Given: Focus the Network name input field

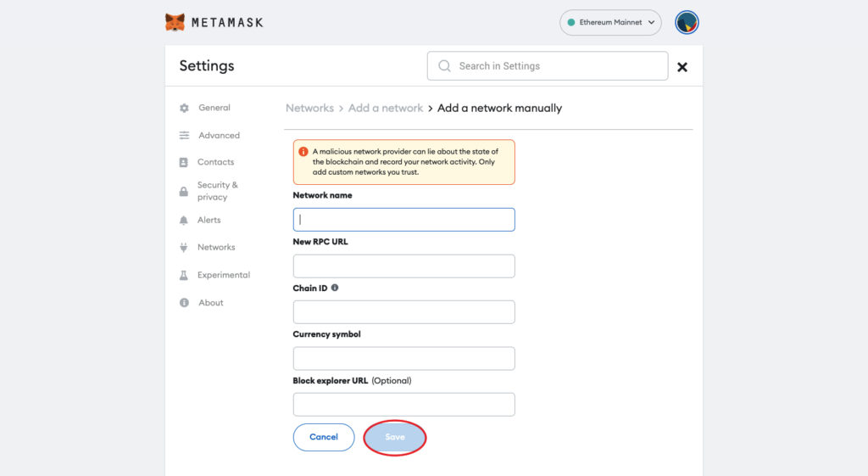Looking at the screenshot, I should [x=404, y=220].
